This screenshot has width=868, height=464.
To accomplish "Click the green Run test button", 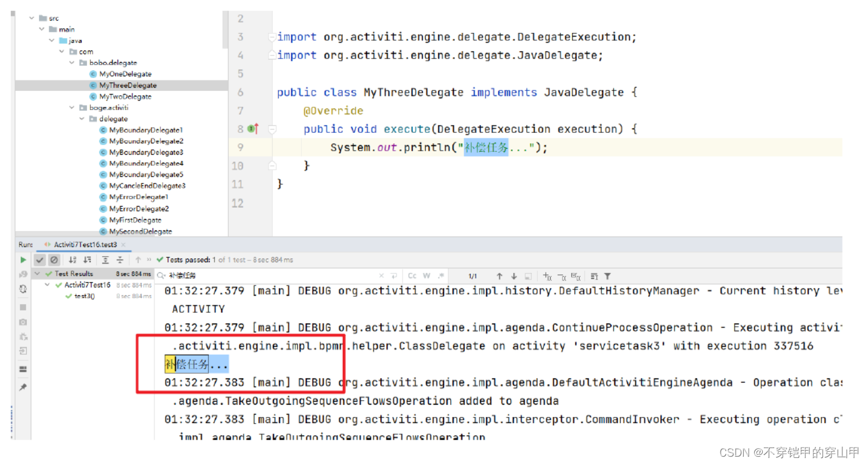I will pyautogui.click(x=23, y=260).
